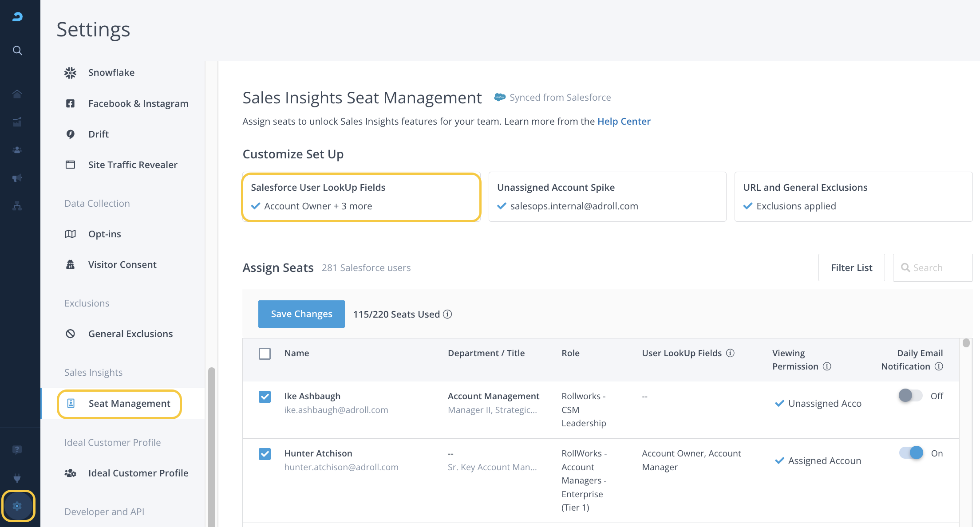Open Hunter Atchison's Assigned Accoun permission dropdown
The width and height of the screenshot is (980, 527).
[x=819, y=461]
